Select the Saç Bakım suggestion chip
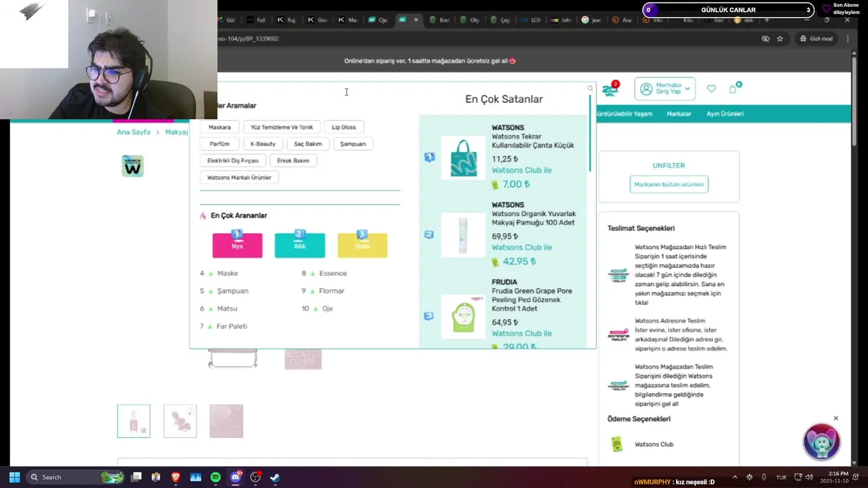 pyautogui.click(x=308, y=144)
